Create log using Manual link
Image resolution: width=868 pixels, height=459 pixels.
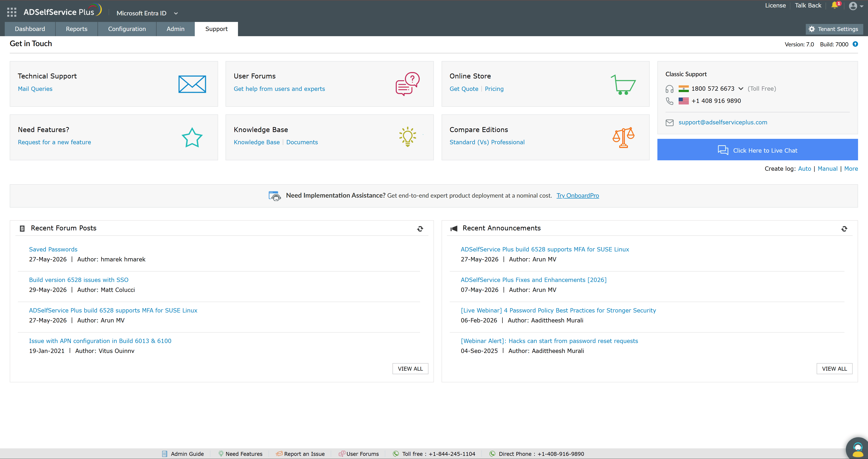[x=827, y=169]
